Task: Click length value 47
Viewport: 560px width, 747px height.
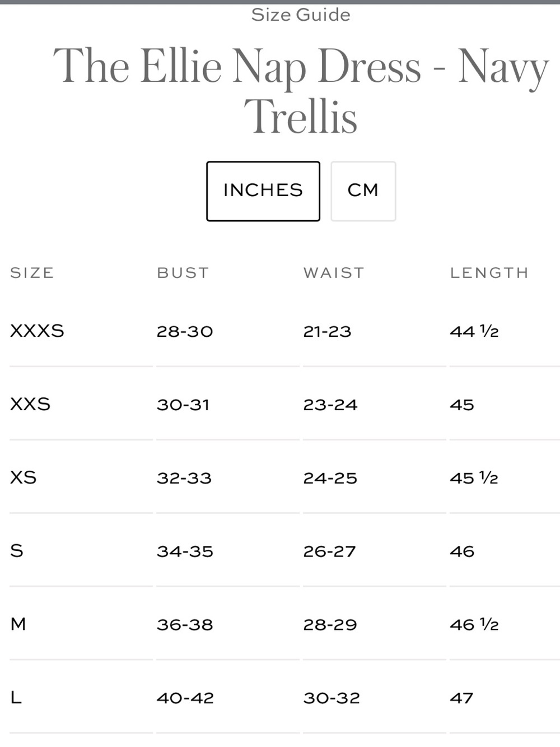Action: 461,698
